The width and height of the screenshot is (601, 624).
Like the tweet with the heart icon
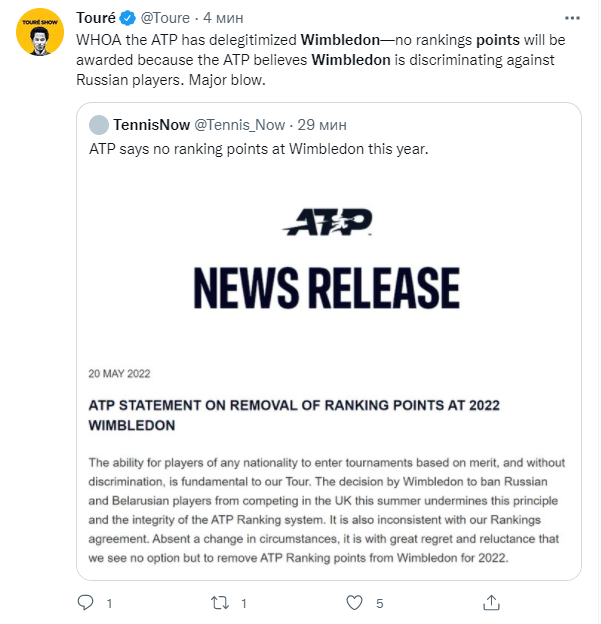coord(353,603)
